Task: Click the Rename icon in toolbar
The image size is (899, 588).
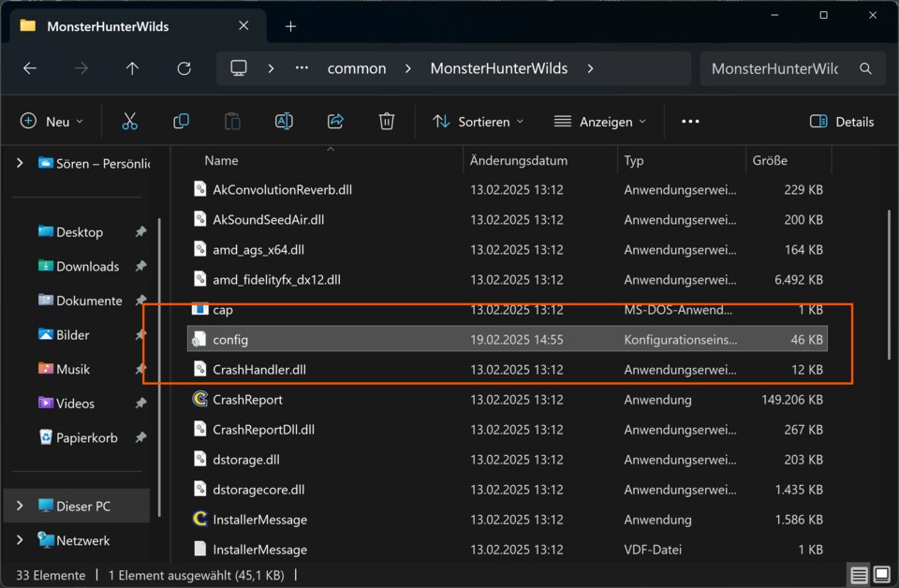Action: [x=284, y=122]
